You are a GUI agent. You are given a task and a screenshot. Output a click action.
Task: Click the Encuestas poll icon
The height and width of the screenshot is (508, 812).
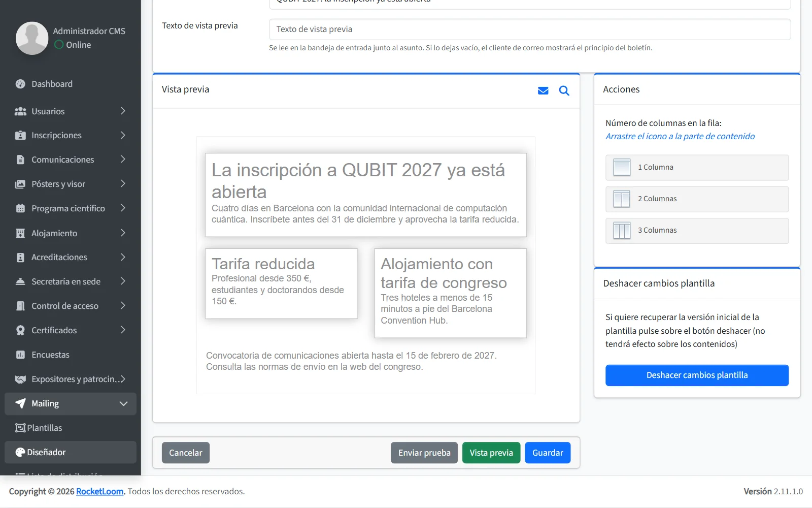[20, 355]
